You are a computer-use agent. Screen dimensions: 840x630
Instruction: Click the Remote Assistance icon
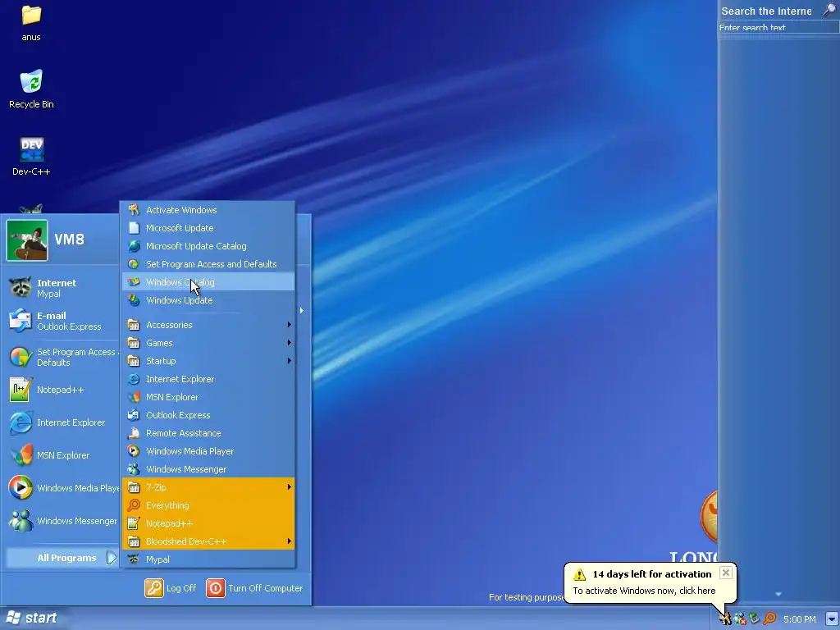[x=134, y=433]
